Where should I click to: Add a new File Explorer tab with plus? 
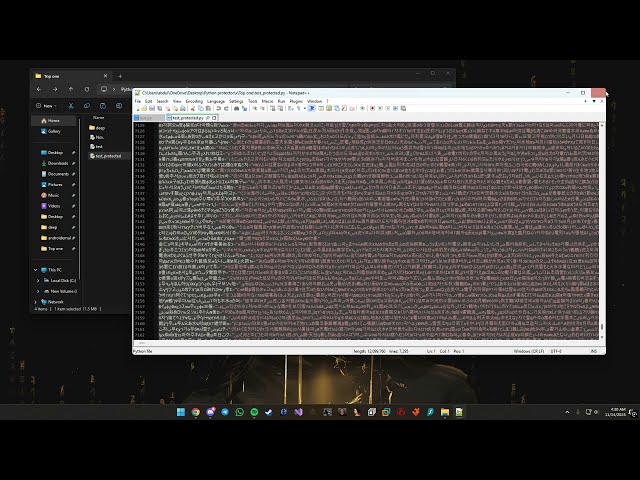pyautogui.click(x=120, y=76)
